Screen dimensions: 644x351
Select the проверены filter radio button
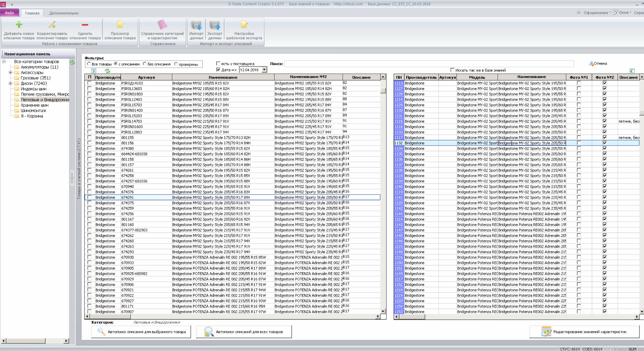coord(176,64)
